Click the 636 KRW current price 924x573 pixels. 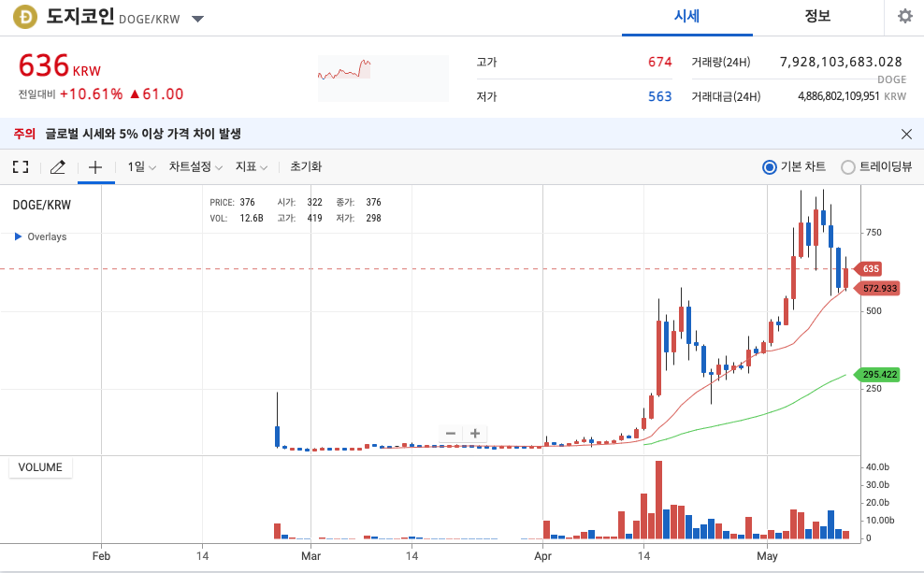pyautogui.click(x=60, y=65)
